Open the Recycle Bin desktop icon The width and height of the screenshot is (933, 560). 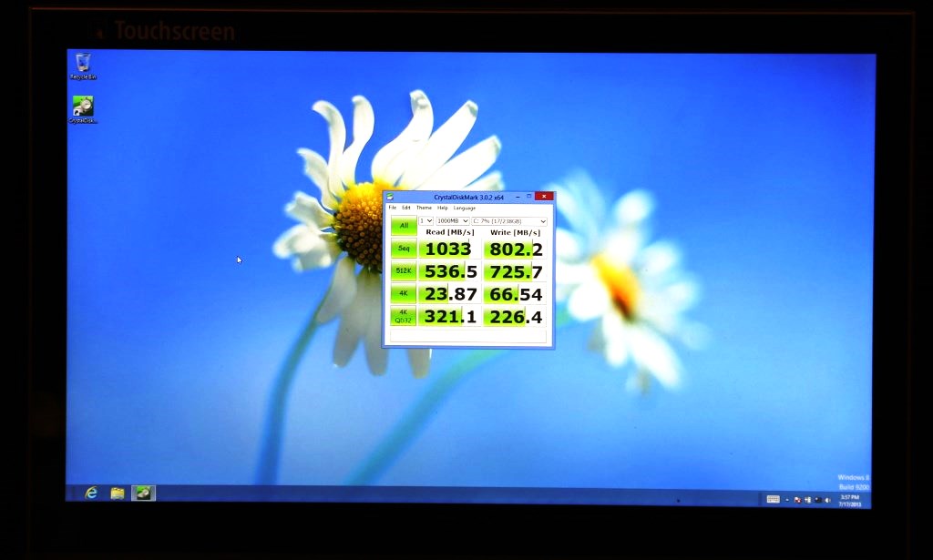(x=83, y=66)
